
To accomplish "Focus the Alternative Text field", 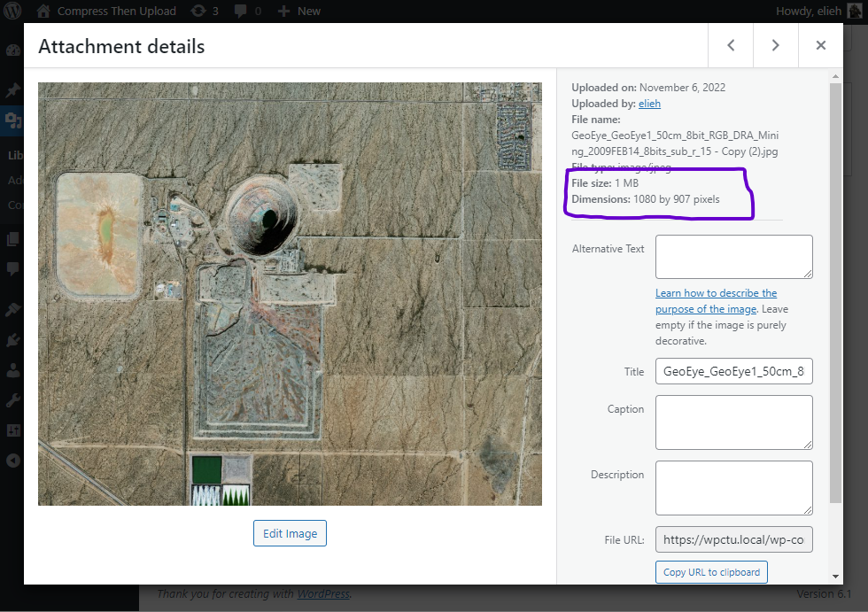I will tap(734, 257).
